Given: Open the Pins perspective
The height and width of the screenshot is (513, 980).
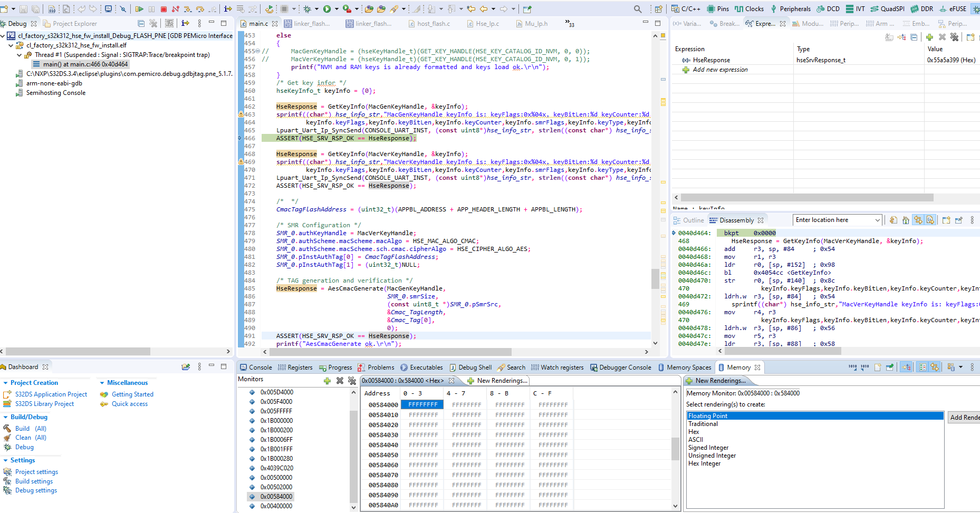Looking at the screenshot, I should coord(718,9).
